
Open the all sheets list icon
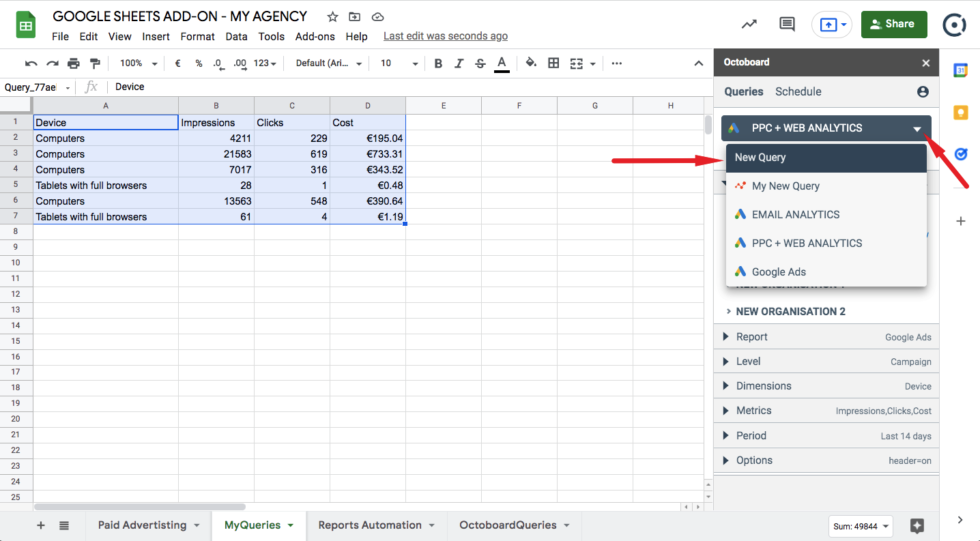(64, 525)
